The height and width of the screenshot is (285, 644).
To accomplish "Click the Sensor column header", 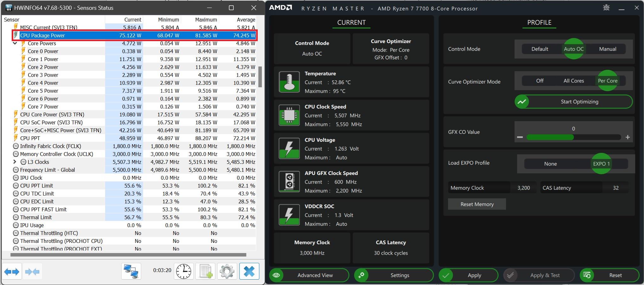I will coord(54,20).
